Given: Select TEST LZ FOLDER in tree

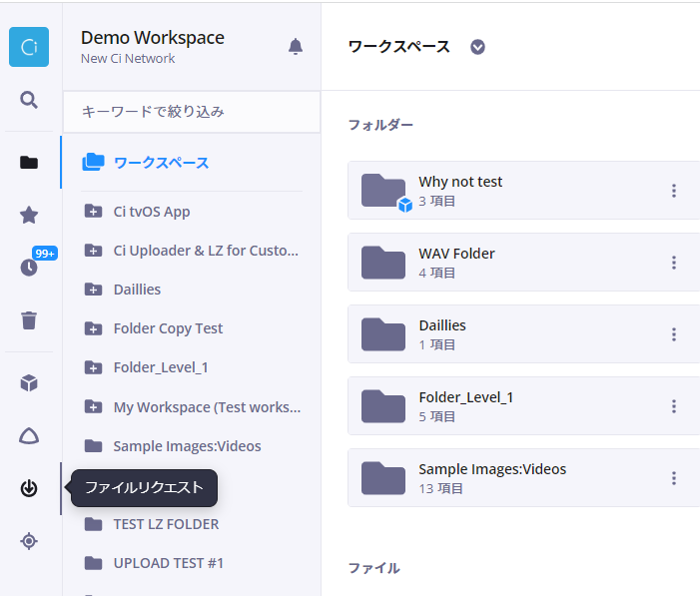Looking at the screenshot, I should pyautogui.click(x=166, y=524).
